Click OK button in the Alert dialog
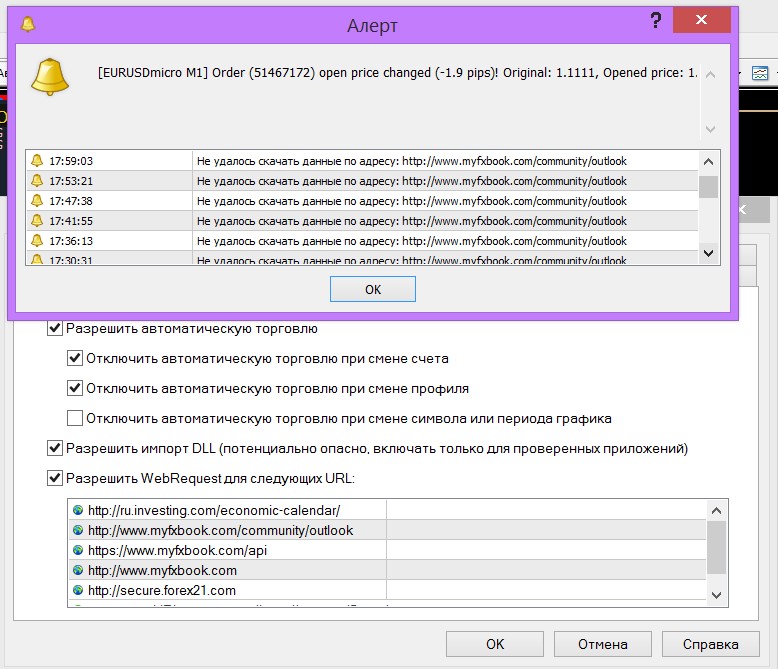This screenshot has width=778, height=669. click(373, 289)
